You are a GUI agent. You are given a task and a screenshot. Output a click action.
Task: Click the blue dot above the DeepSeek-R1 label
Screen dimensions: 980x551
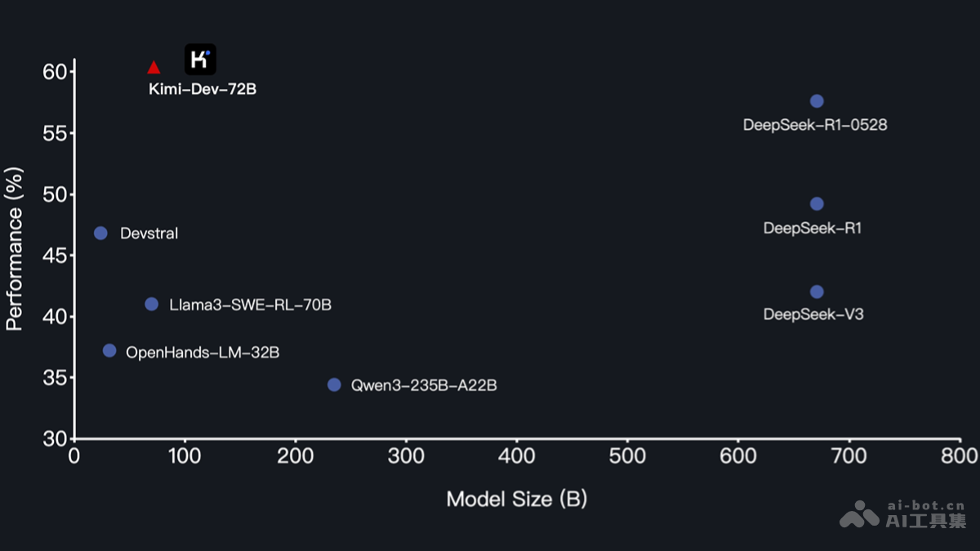click(817, 204)
